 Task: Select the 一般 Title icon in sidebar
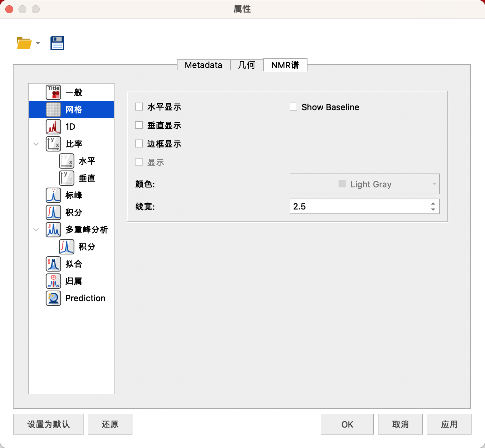pyautogui.click(x=53, y=92)
